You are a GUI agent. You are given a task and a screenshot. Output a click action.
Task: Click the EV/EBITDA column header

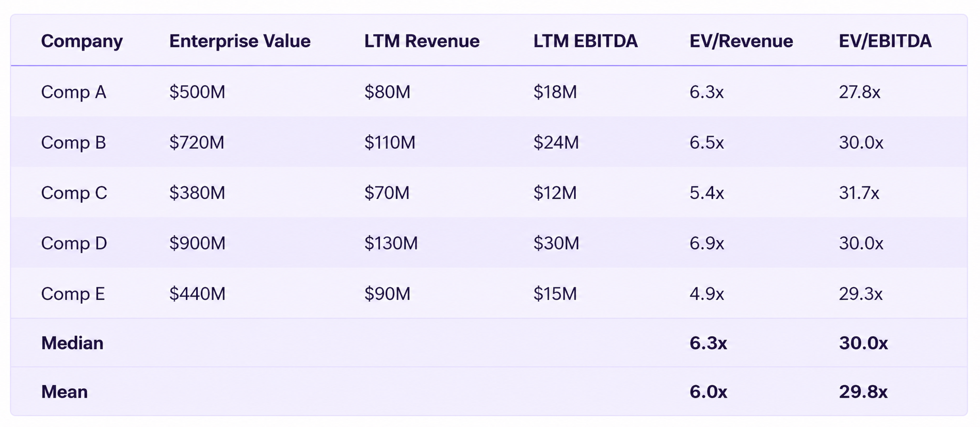pos(885,41)
